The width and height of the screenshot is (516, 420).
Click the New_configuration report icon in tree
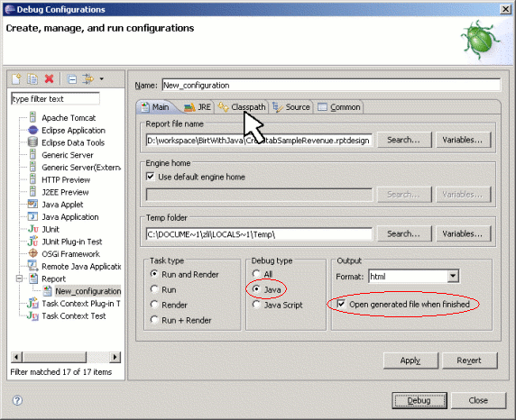pos(48,291)
